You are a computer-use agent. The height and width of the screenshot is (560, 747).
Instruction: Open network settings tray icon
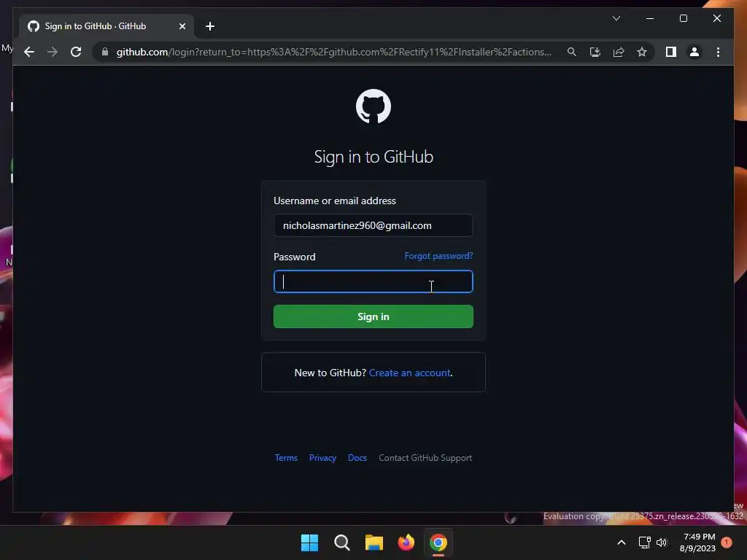tap(645, 542)
